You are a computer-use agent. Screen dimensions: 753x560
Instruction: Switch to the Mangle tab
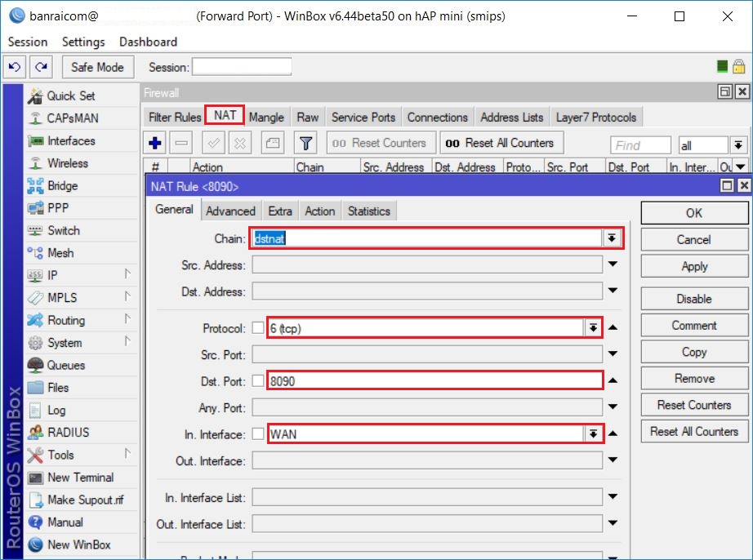point(266,117)
